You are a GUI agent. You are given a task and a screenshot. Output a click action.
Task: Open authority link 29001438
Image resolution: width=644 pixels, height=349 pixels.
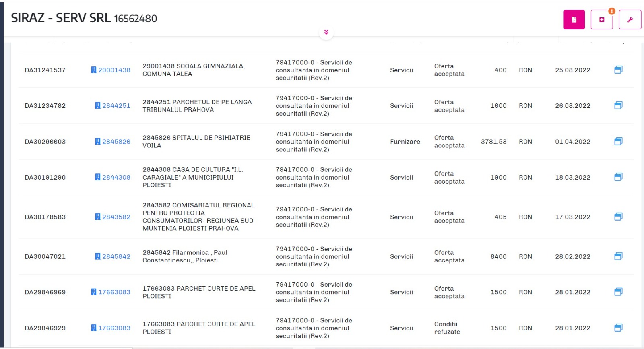click(114, 70)
